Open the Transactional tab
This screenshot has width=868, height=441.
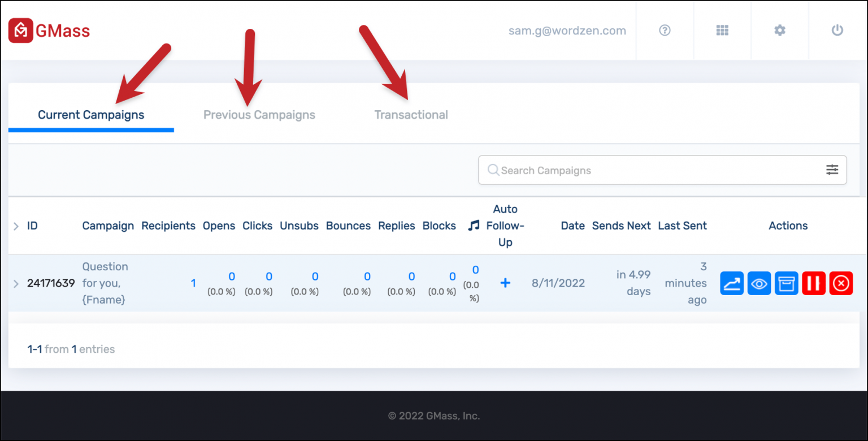[411, 114]
